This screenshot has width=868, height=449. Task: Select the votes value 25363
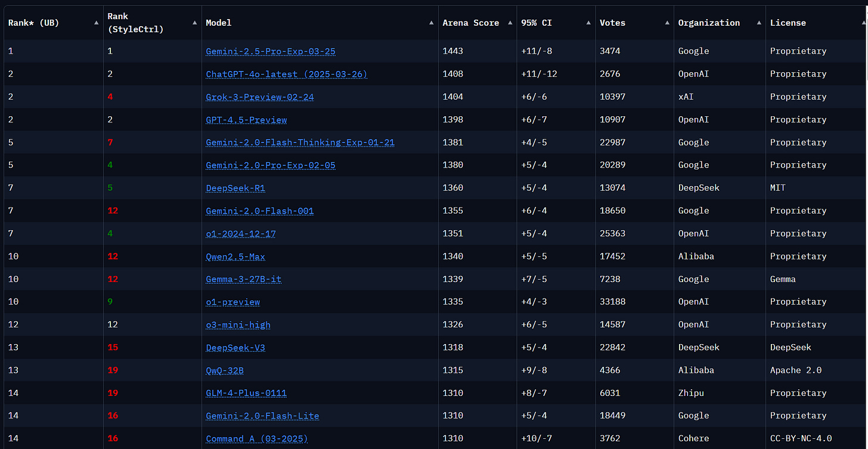pos(613,233)
